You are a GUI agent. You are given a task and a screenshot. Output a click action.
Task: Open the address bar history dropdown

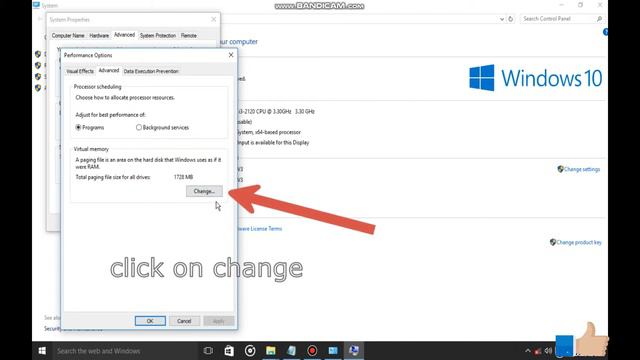click(502, 19)
